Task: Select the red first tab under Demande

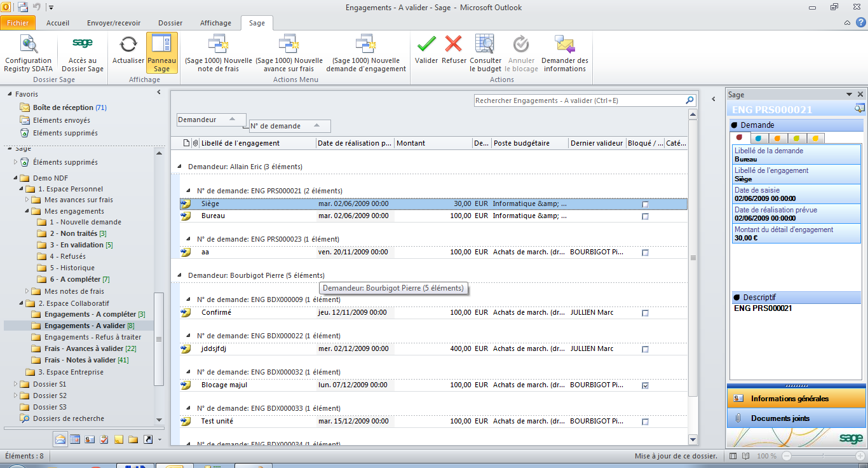Action: pyautogui.click(x=740, y=137)
